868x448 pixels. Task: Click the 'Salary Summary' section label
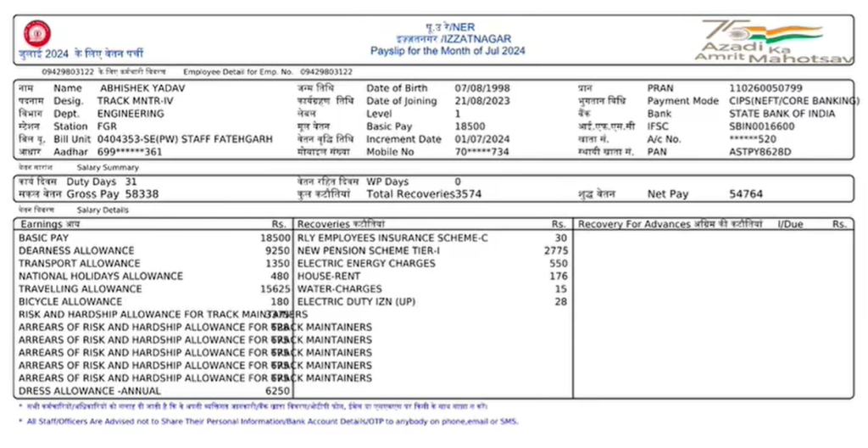point(108,167)
